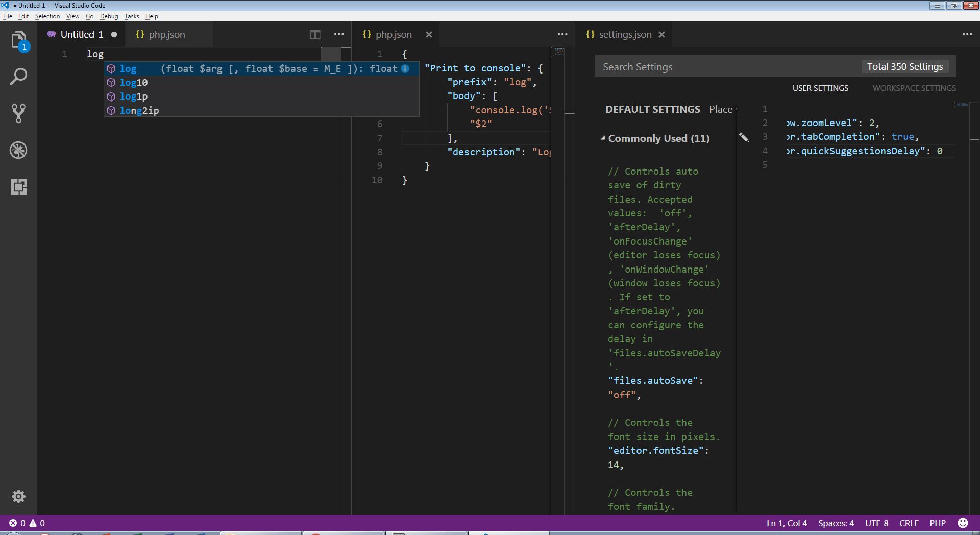Activate the php.json tab in middle group
980x535 pixels.
tap(394, 35)
